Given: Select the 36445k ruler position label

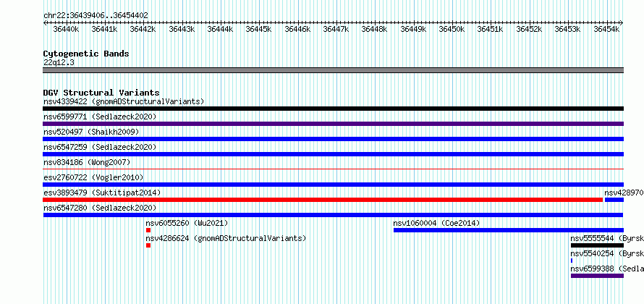Looking at the screenshot, I should click(x=259, y=29).
